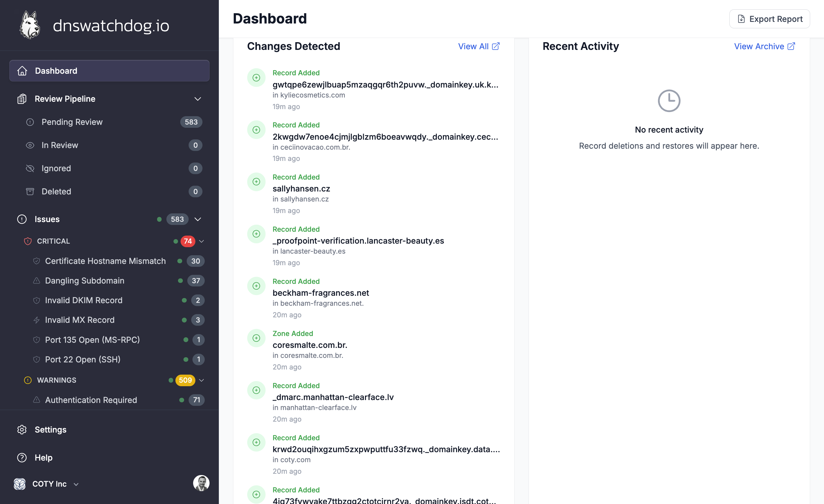
Task: Click the plus icon beside coresmalte.com.br. zone
Action: point(257,338)
